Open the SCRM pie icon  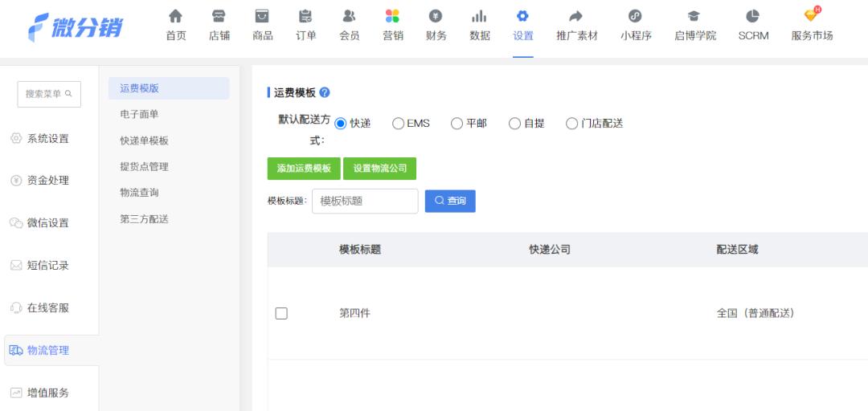[x=753, y=16]
